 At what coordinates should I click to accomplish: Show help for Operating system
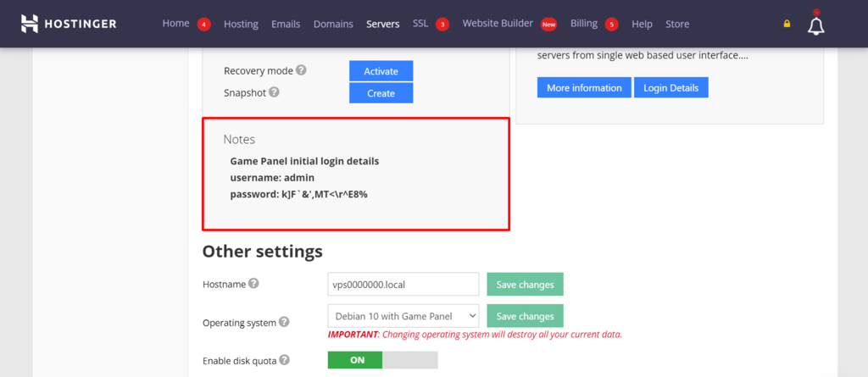[284, 322]
